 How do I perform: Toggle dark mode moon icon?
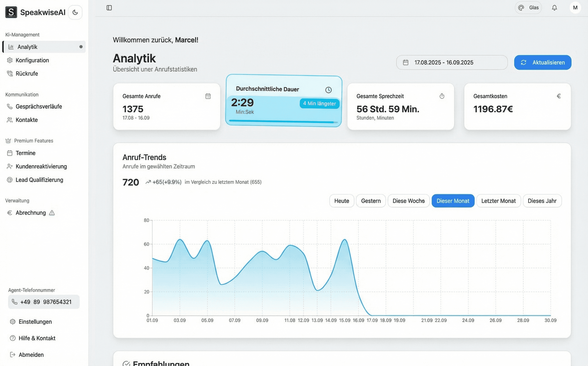75,12
